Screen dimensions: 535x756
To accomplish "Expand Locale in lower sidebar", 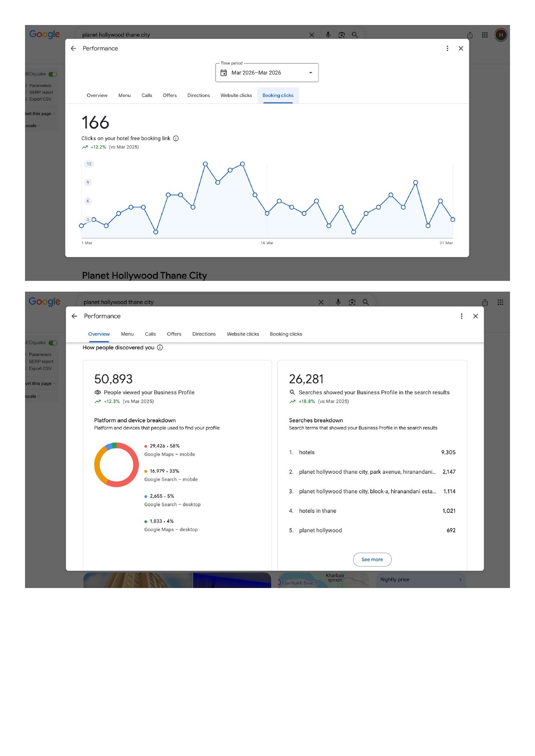I will click(33, 396).
